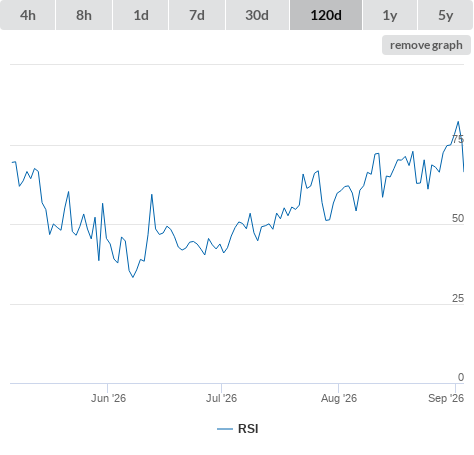Click the 50 y-axis label
This screenshot has width=474, height=455.
458,218
